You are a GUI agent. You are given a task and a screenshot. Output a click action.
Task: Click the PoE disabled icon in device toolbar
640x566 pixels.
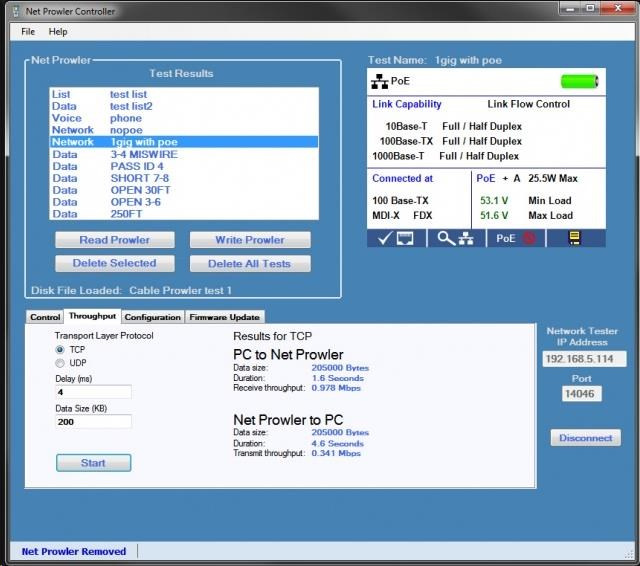516,238
